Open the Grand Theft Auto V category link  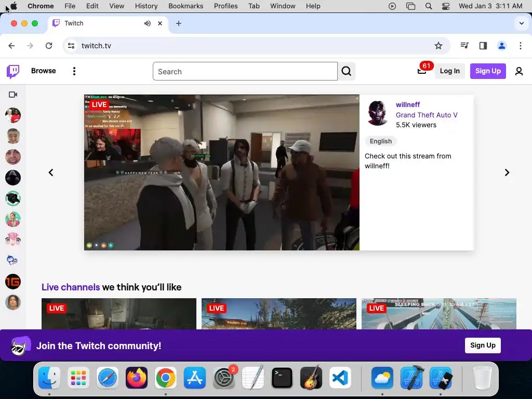[427, 115]
